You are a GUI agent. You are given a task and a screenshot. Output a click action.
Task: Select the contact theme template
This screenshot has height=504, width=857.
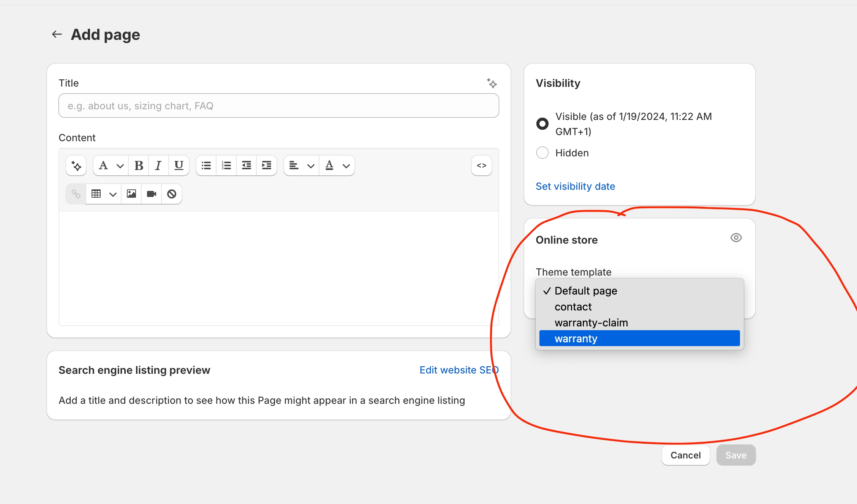(573, 307)
